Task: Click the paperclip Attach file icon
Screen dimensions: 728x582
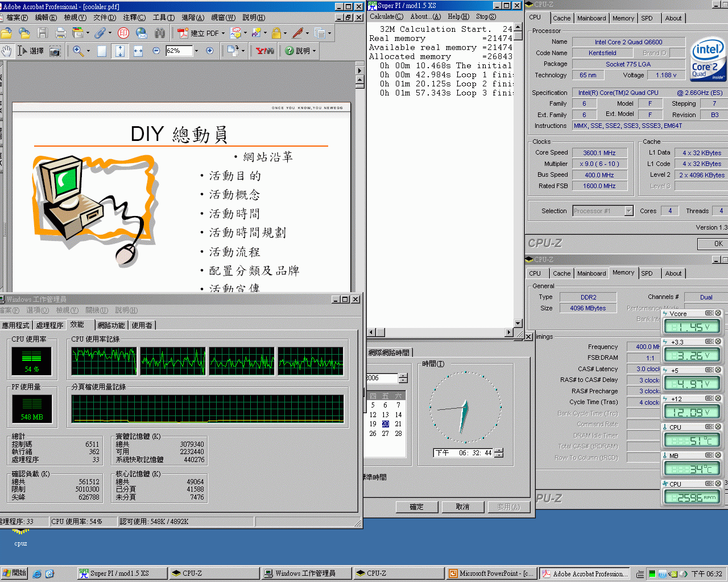Action: pos(100,33)
